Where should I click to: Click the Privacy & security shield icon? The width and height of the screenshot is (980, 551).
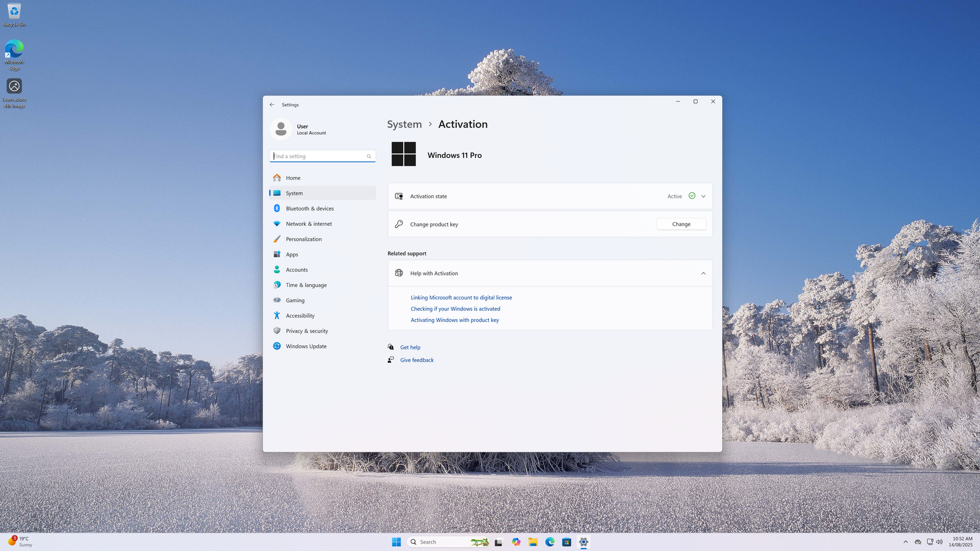pos(277,331)
